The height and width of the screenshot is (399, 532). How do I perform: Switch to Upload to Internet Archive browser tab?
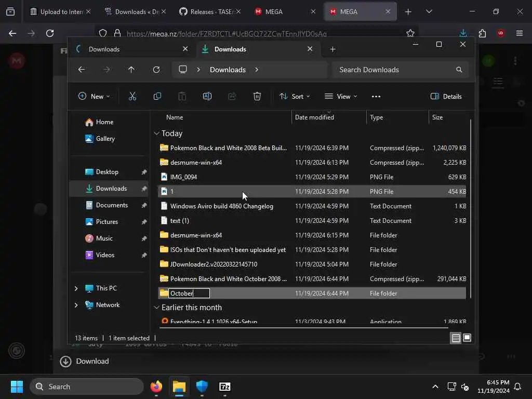60,11
